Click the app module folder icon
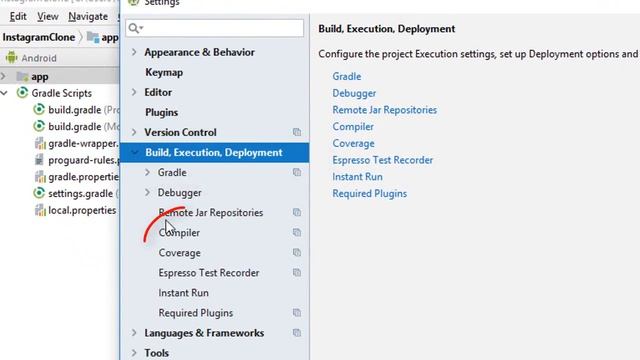Image resolution: width=640 pixels, height=360 pixels. 22,76
